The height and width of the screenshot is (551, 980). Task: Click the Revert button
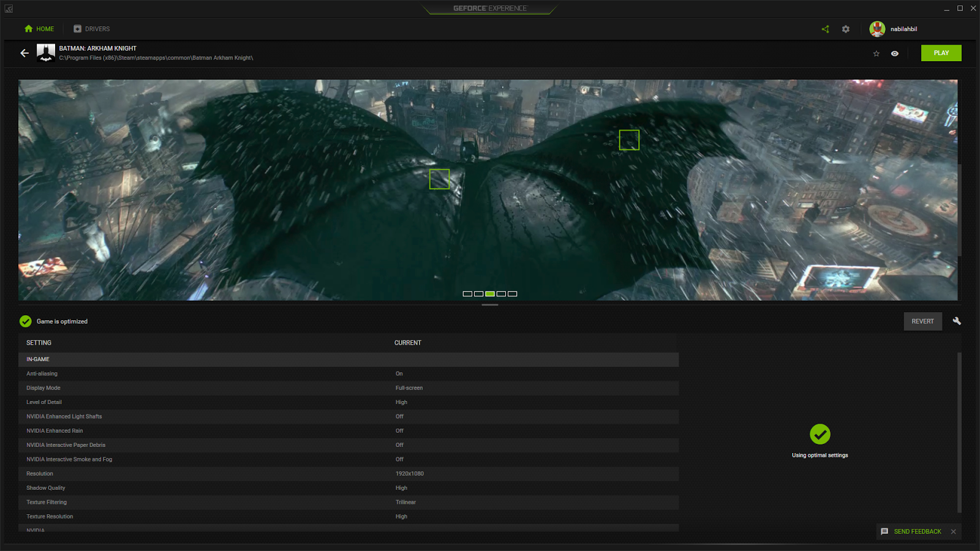pos(923,321)
